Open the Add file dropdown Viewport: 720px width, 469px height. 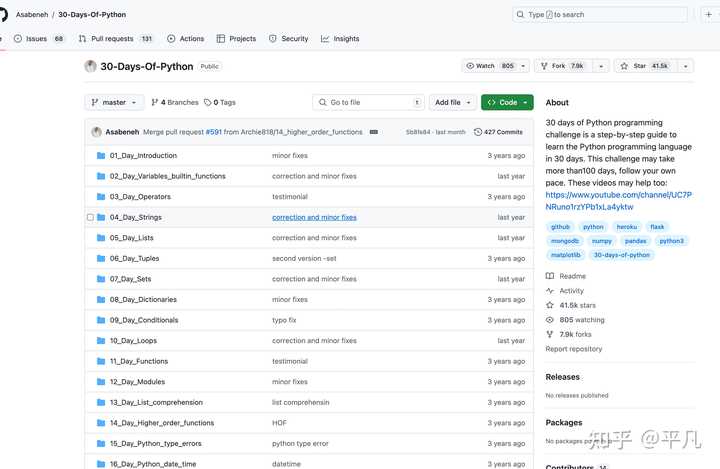click(x=453, y=102)
